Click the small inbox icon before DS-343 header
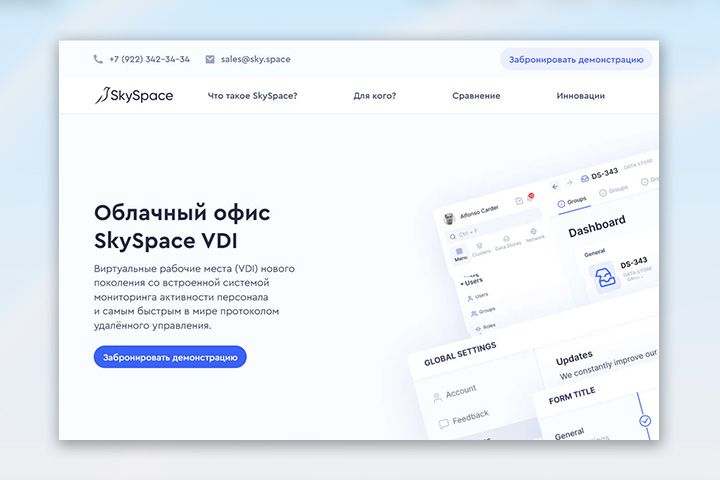Screen dimensions: 720x480 (585, 179)
